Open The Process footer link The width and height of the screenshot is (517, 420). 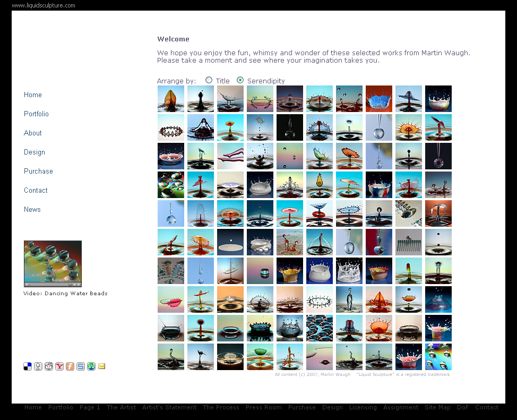pos(221,407)
